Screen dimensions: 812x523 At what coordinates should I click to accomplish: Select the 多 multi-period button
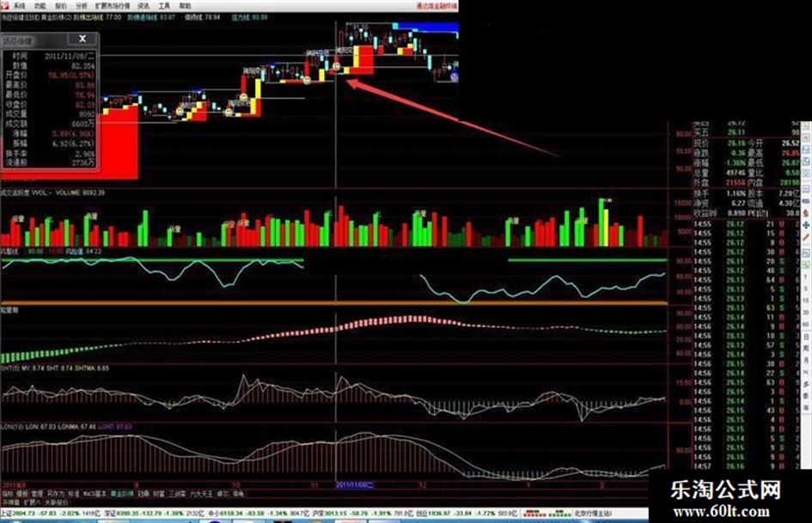pyautogui.click(x=806, y=384)
